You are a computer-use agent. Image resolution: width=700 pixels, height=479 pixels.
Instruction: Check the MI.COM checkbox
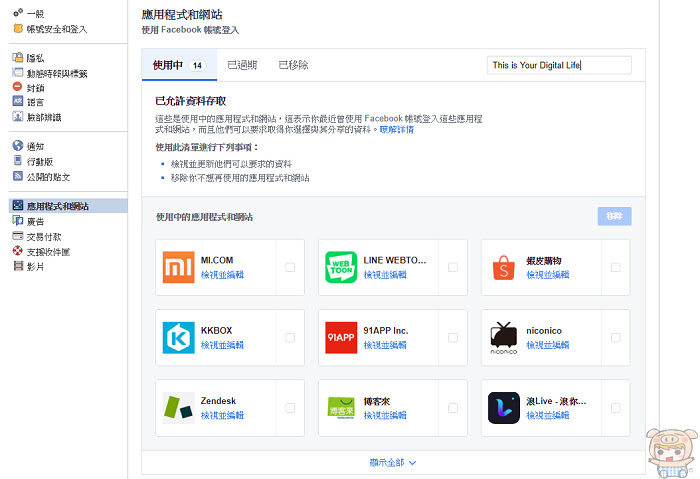click(x=290, y=267)
